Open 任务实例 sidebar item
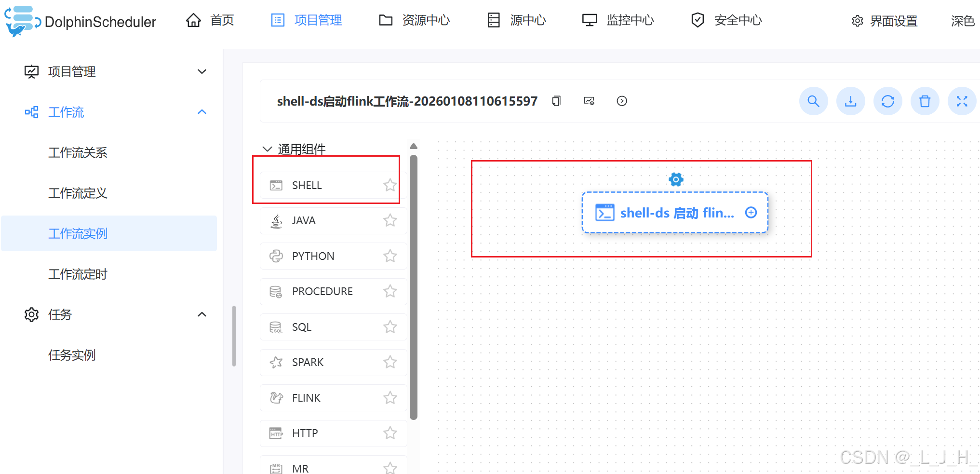The width and height of the screenshot is (980, 474). (72, 355)
